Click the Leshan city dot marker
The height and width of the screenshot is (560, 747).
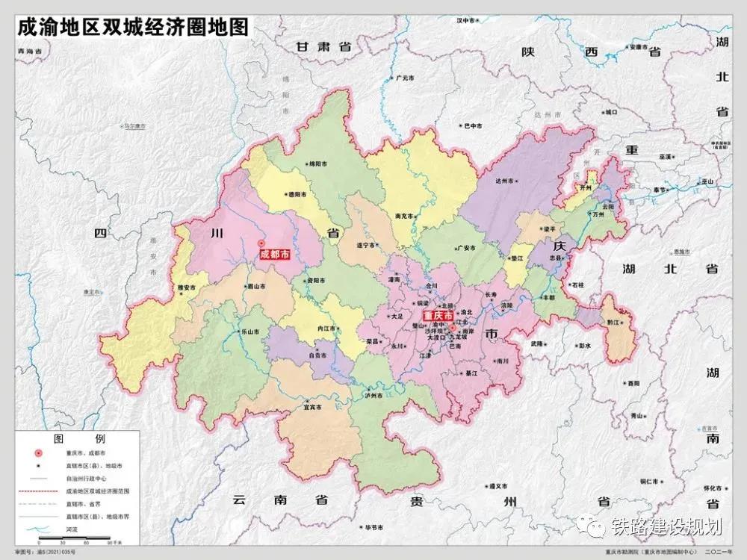[x=238, y=332]
